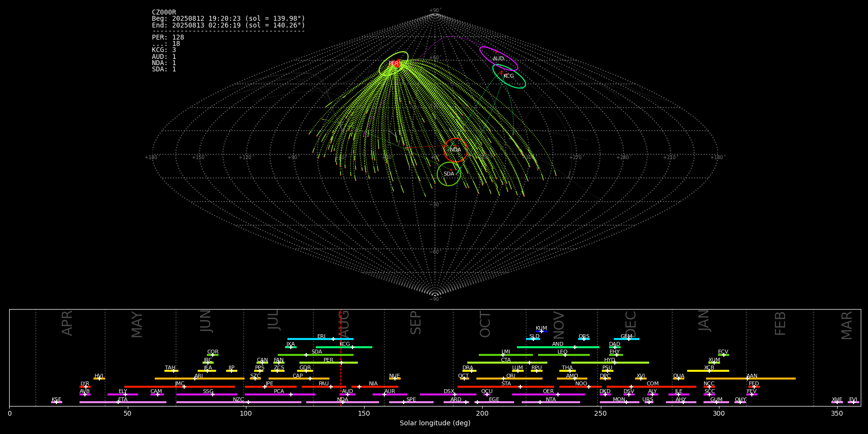This screenshot has height=434, width=868.
Task: Click the STA shower label in timeline
Action: (x=506, y=384)
